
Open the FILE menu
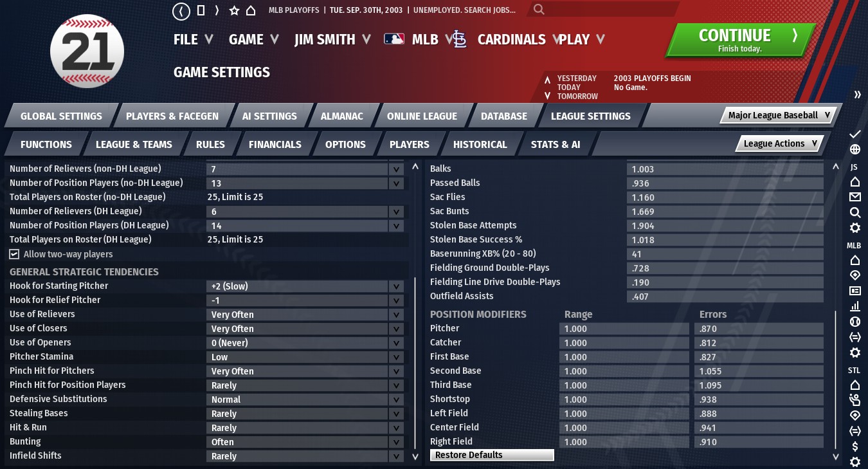point(193,40)
